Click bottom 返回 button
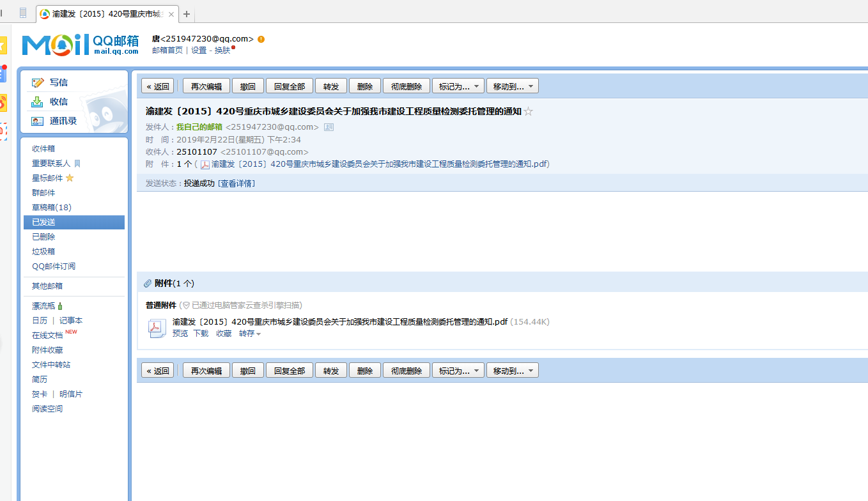The height and width of the screenshot is (501, 868). (x=157, y=371)
